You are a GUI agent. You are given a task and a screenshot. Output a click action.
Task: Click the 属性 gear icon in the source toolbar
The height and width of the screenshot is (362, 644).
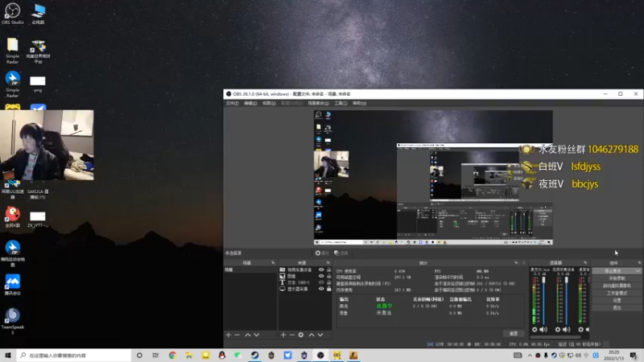(318, 253)
